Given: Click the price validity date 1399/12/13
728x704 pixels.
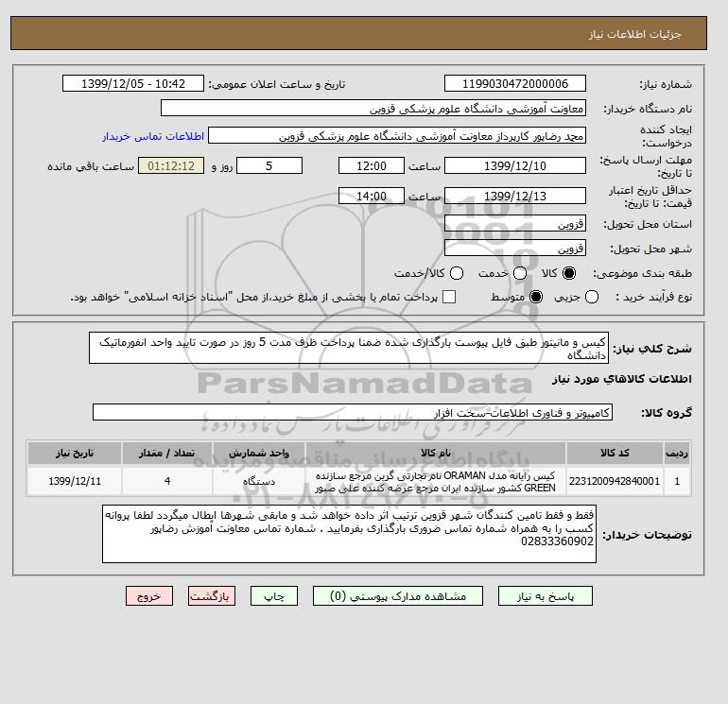Looking at the screenshot, I should pyautogui.click(x=515, y=196).
